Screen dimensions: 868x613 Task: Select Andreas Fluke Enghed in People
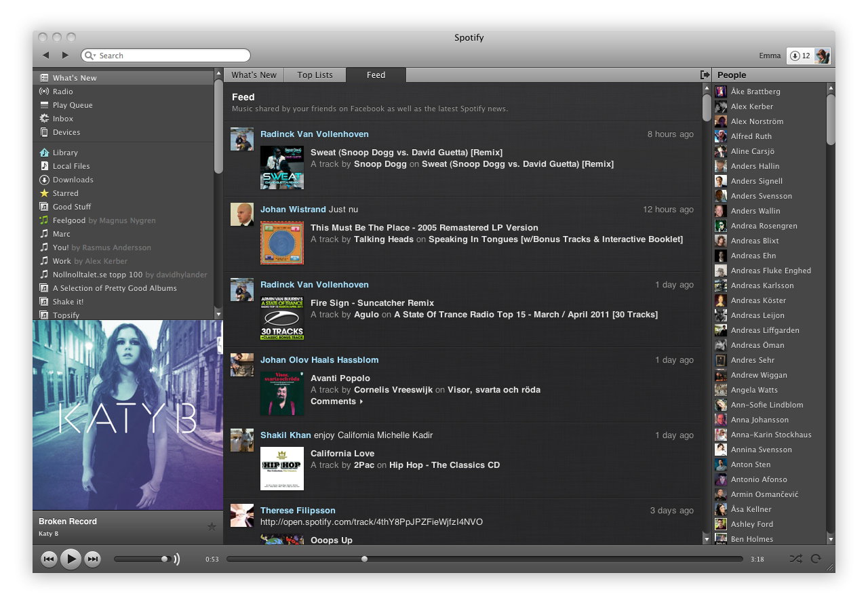[x=769, y=271]
